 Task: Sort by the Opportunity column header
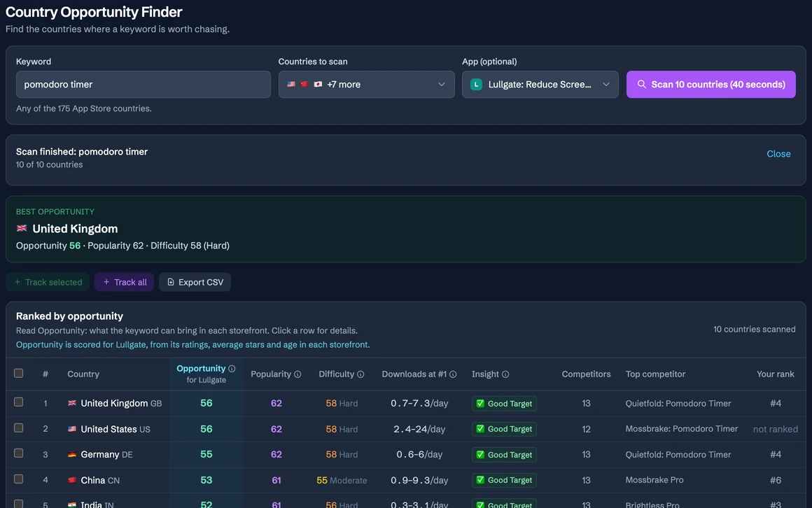pyautogui.click(x=201, y=369)
